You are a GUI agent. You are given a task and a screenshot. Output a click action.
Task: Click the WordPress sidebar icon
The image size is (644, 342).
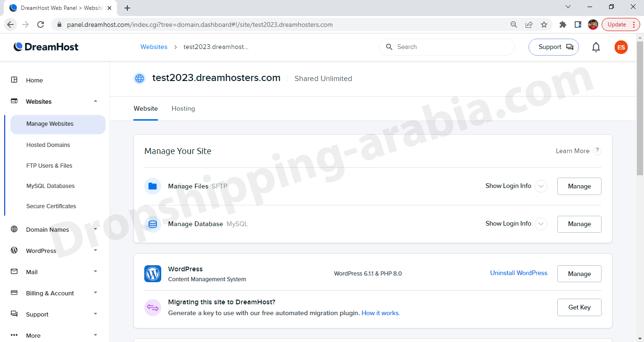click(14, 251)
